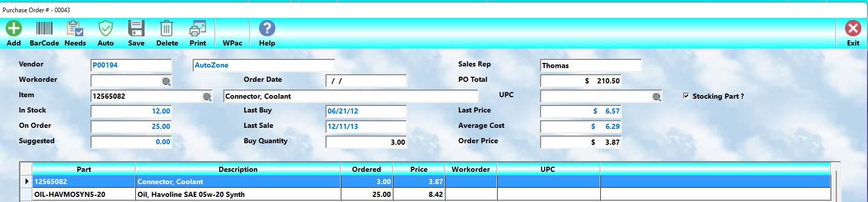Select the Last Buy date 06/21/12

pyautogui.click(x=366, y=111)
